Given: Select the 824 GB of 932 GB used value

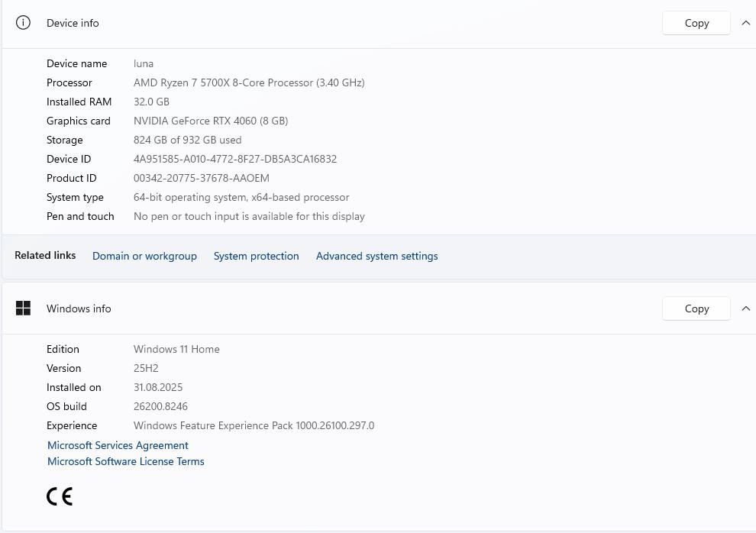Looking at the screenshot, I should [x=188, y=140].
